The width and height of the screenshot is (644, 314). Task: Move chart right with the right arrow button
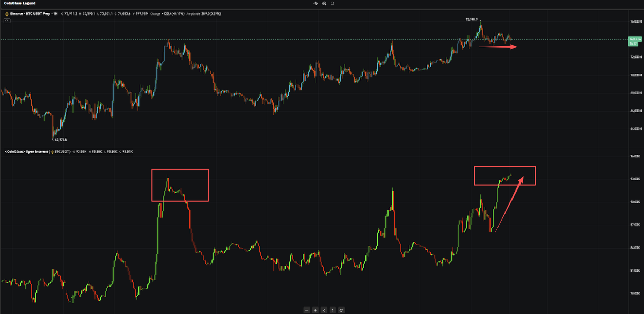pos(332,310)
